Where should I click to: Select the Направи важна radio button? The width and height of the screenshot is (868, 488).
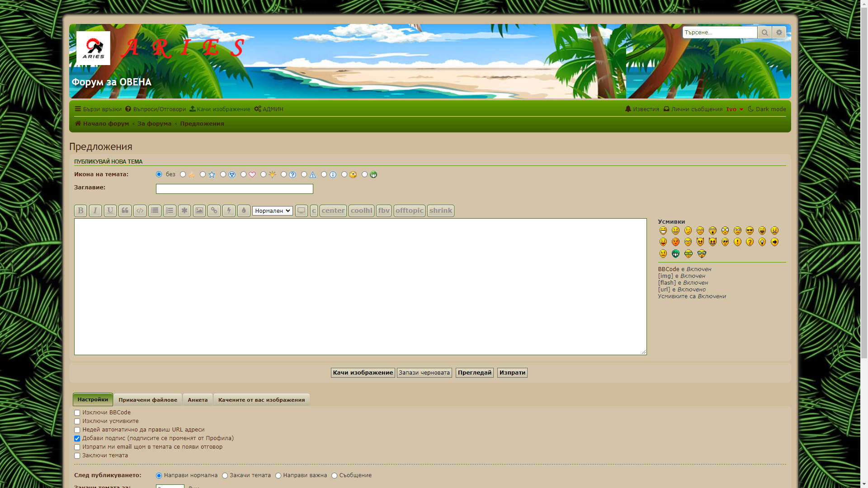[x=278, y=476]
